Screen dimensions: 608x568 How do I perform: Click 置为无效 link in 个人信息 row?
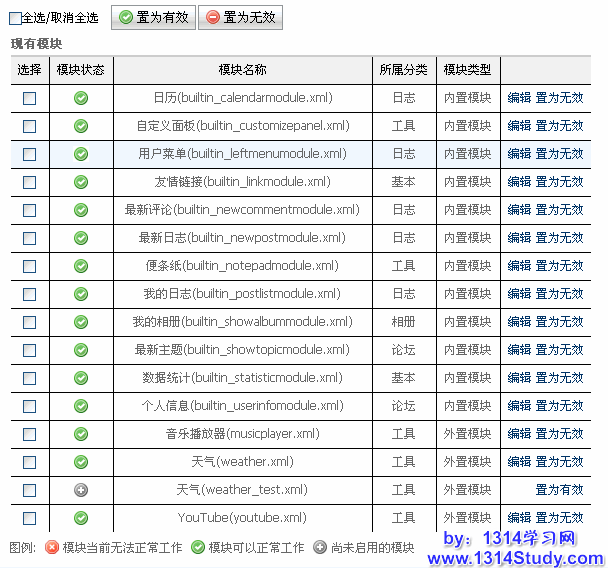pos(559,406)
